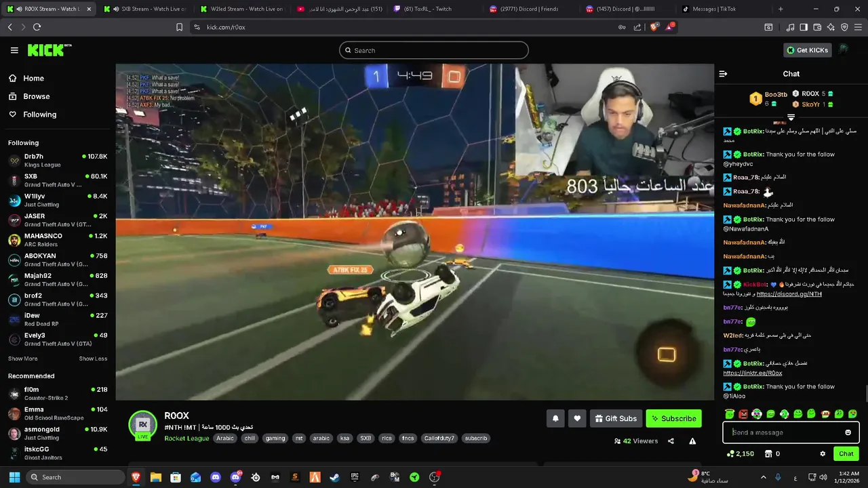This screenshot has width=868, height=488.
Task: Open the emoji picker in message box
Action: 848,432
